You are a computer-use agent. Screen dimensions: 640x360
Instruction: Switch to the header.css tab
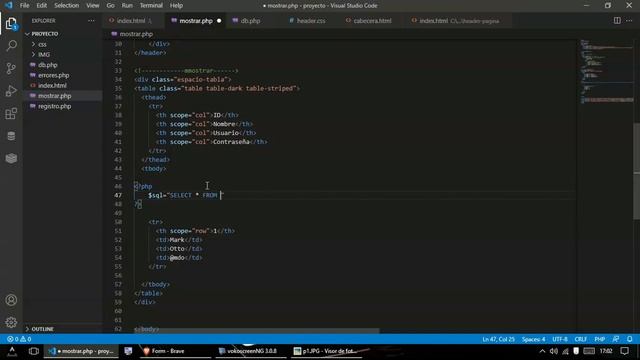tap(311, 20)
